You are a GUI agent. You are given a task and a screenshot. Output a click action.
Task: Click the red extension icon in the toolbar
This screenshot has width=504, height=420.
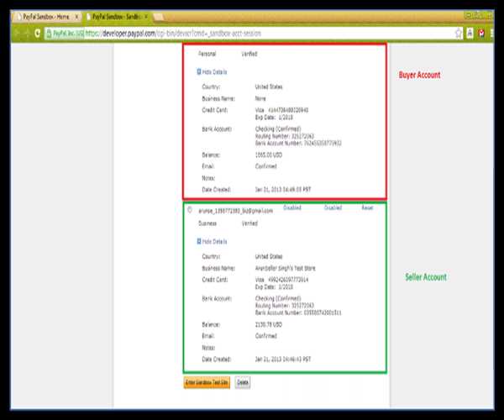(x=482, y=33)
